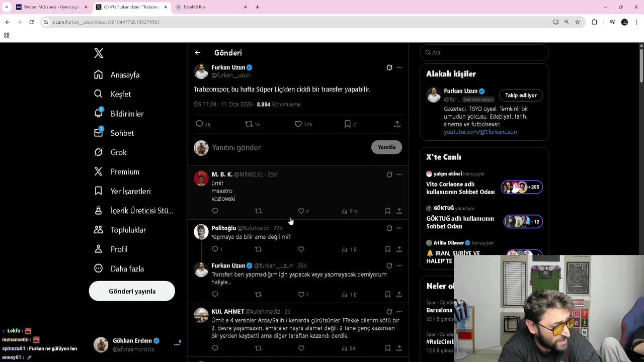Open more options on main post
The height and width of the screenshot is (362, 644).
click(x=399, y=67)
